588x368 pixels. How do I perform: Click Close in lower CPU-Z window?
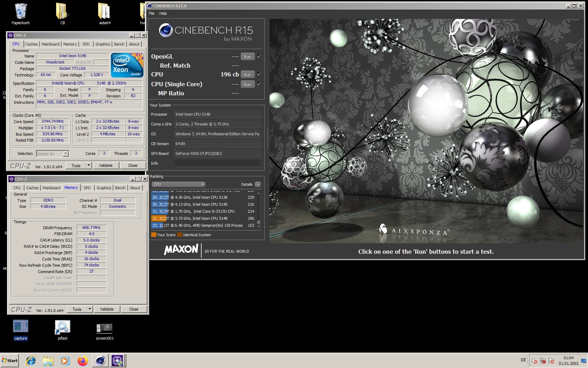coord(134,309)
